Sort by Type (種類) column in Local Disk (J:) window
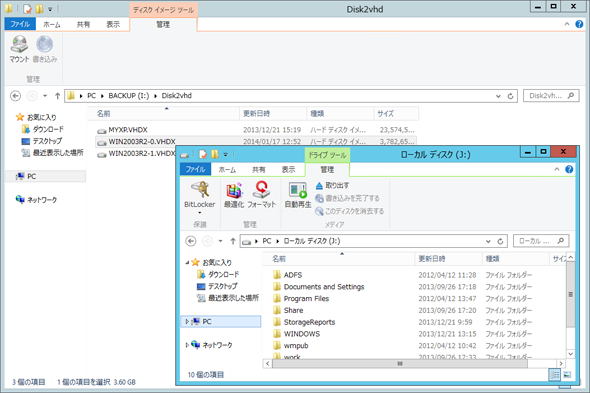The height and width of the screenshot is (393, 590). (x=515, y=259)
